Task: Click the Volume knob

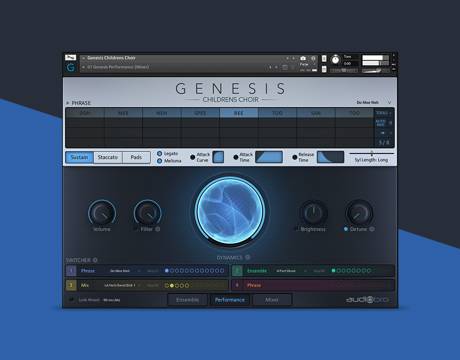Action: [102, 213]
